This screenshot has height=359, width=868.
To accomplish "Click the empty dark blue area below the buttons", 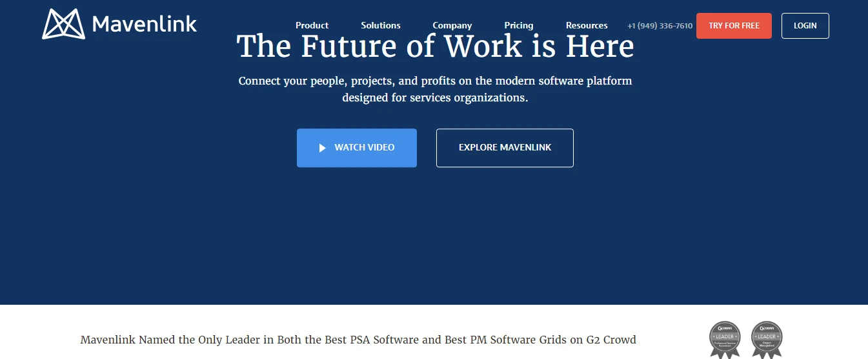I will click(434, 239).
